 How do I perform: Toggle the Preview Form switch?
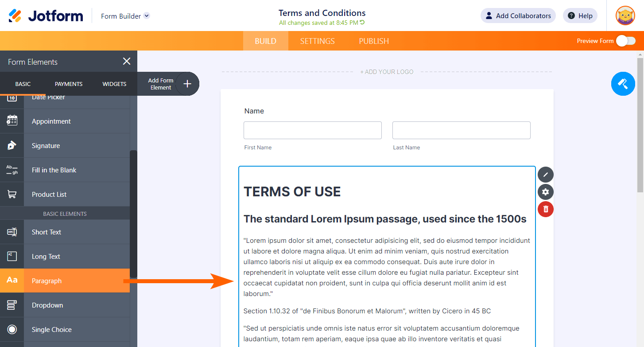click(x=626, y=41)
